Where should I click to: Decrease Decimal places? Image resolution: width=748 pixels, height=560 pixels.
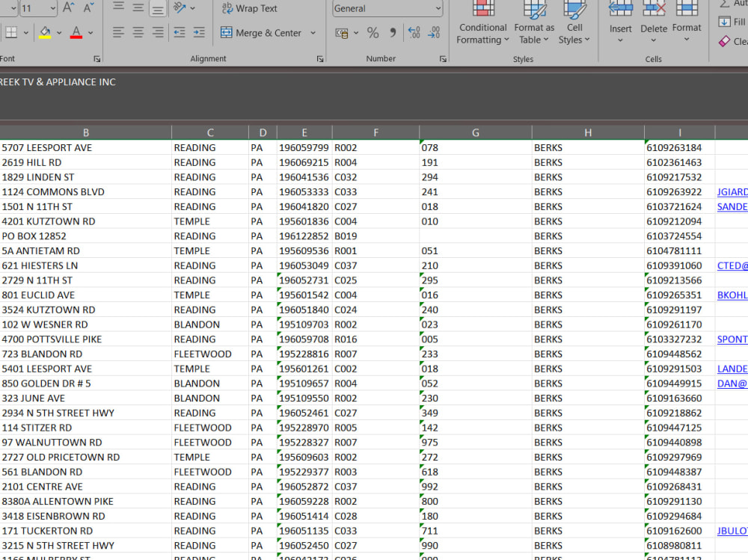(434, 33)
